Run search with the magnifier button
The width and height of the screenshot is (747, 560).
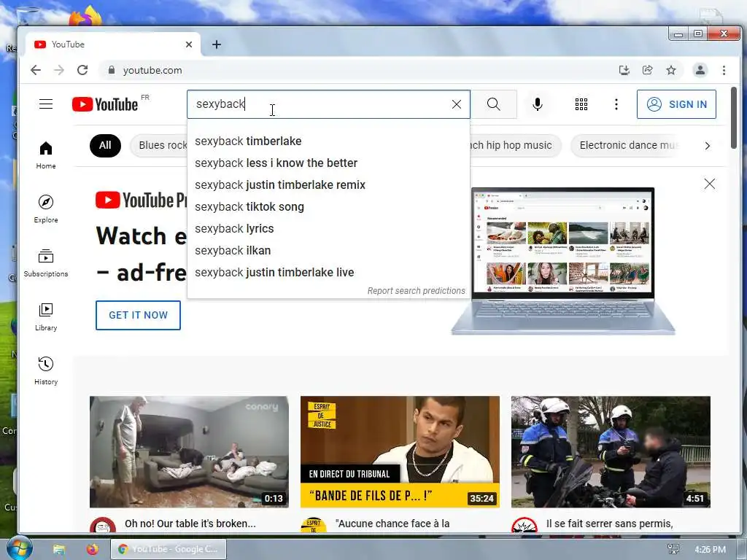point(494,104)
